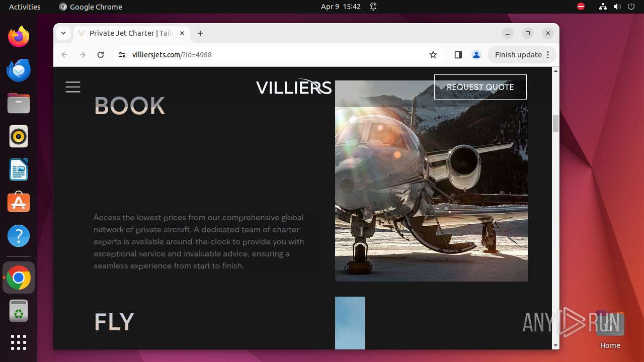Click the paragraph about lowest prices
The height and width of the screenshot is (362, 644).
pos(199,241)
